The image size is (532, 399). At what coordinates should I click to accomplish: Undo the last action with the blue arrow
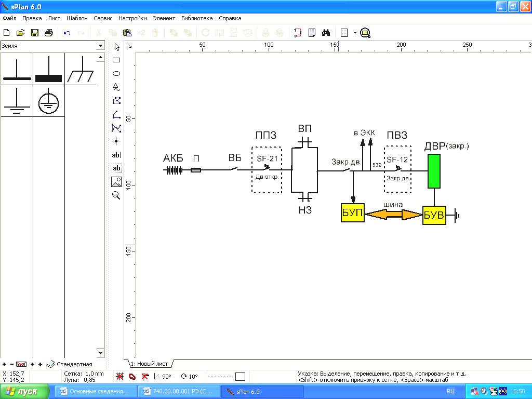[67, 33]
